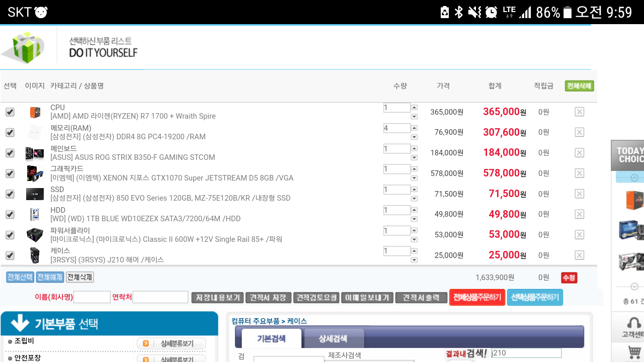Uncheck the 메인보드 row checkbox
The image size is (644, 362).
pyautogui.click(x=10, y=153)
